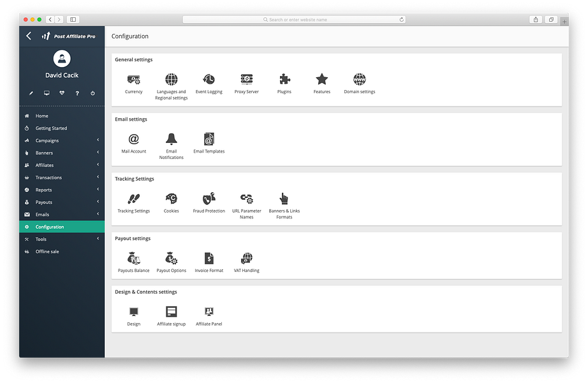
Task: Click the Affiliate Panel design icon
Action: coord(209,312)
